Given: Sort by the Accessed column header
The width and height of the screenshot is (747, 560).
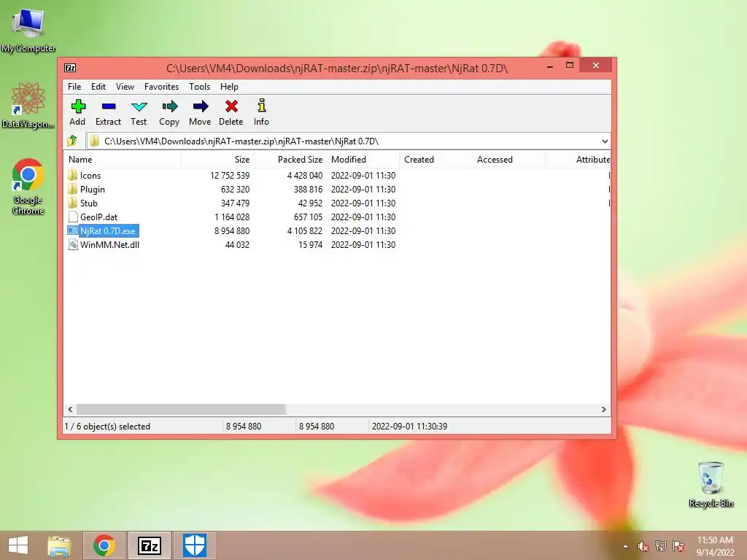Looking at the screenshot, I should 508,160.
